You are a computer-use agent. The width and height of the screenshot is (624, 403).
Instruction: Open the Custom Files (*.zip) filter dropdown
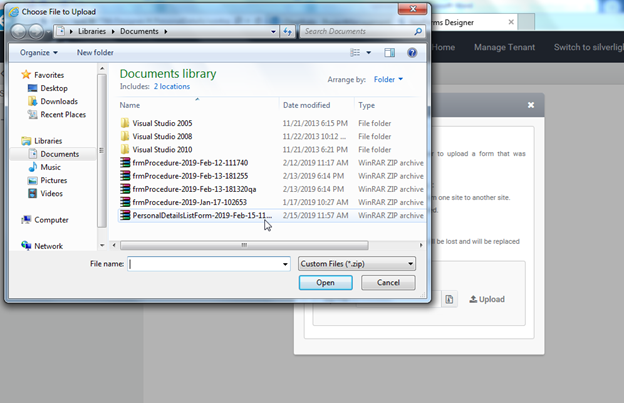[x=357, y=264]
